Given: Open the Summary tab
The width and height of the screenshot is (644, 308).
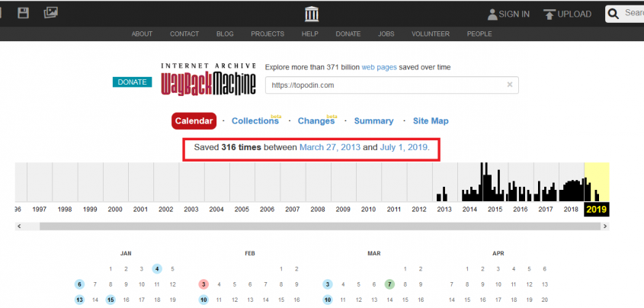Looking at the screenshot, I should pyautogui.click(x=373, y=121).
